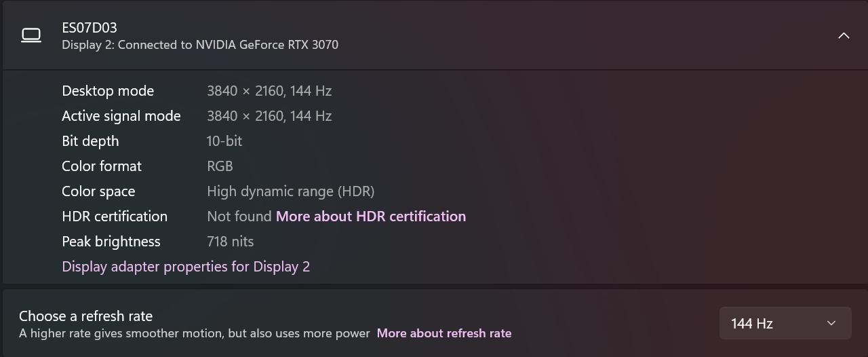
Task: Select the Color space label
Action: [x=98, y=191]
